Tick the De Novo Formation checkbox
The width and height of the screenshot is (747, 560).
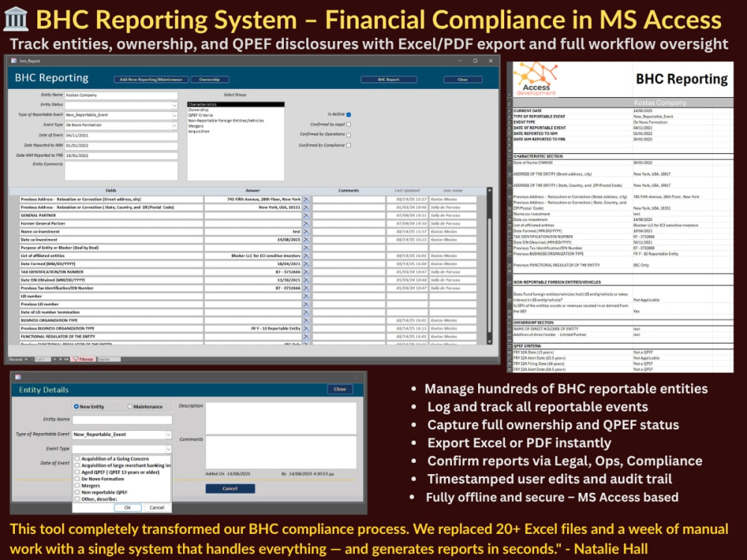point(77,479)
